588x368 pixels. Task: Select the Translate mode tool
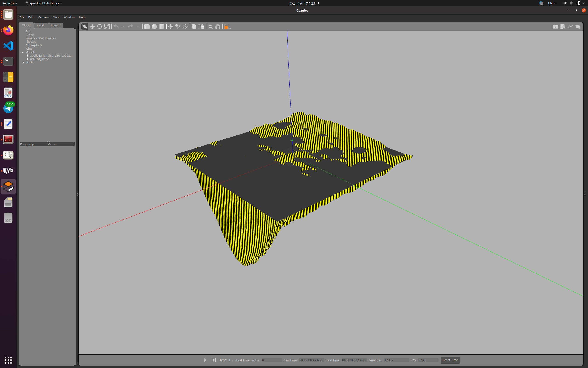92,26
